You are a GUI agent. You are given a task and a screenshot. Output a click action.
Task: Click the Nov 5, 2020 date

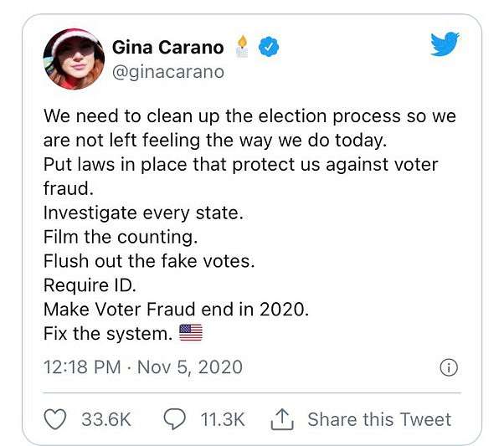[190, 367]
